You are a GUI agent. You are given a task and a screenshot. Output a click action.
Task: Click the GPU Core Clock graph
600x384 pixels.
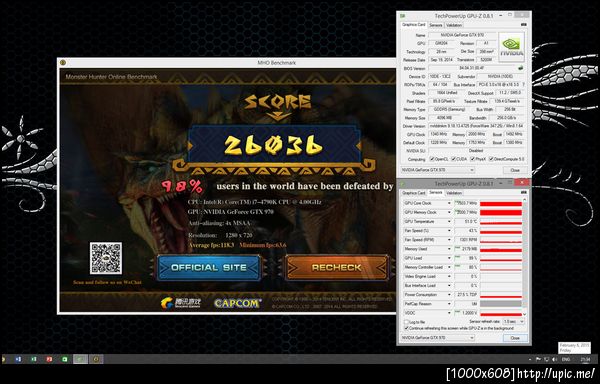point(501,203)
